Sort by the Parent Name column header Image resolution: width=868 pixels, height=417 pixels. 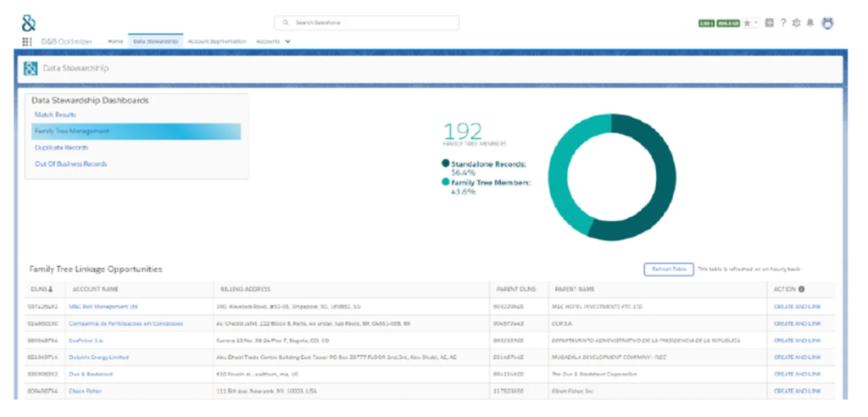[574, 289]
